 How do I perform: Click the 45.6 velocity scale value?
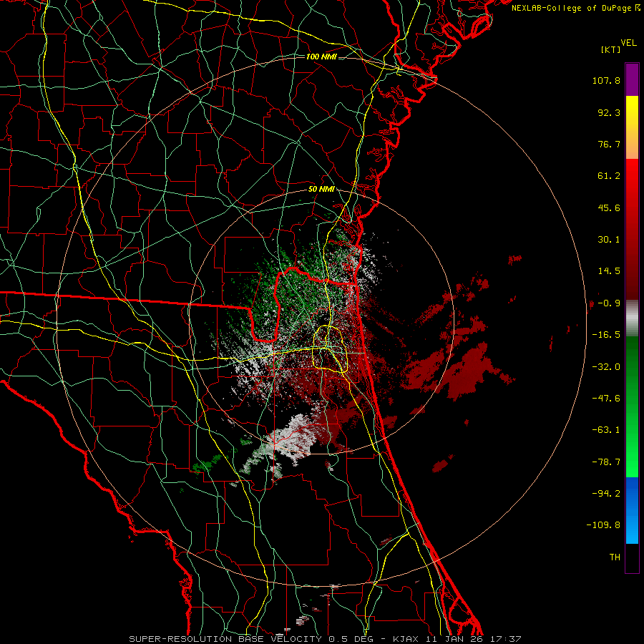[x=609, y=208]
